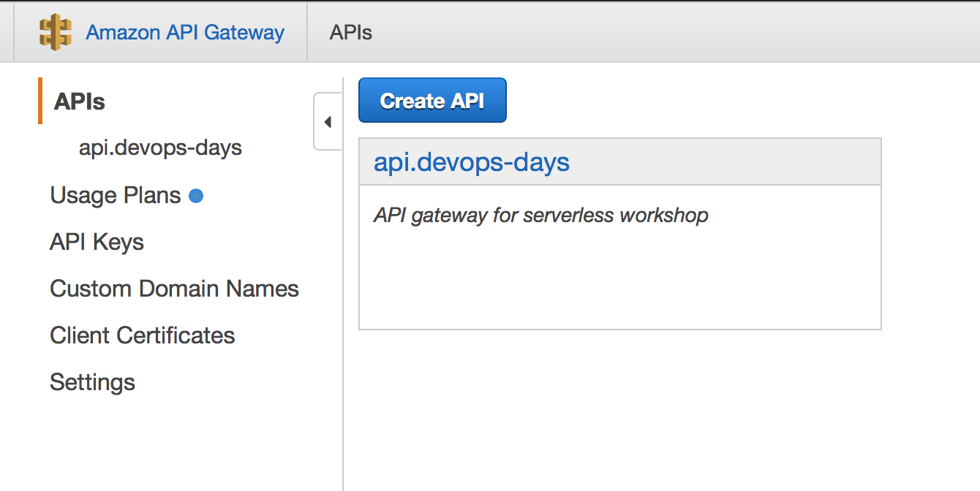Screen dimensions: 980x491
Task: Open the Amazon API Gateway home link
Action: click(x=185, y=33)
